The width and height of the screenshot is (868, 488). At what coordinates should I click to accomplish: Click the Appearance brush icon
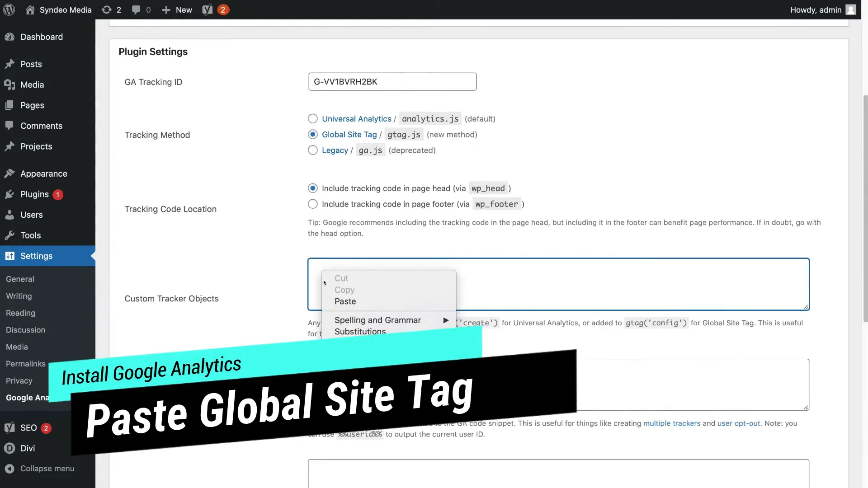pos(9,174)
